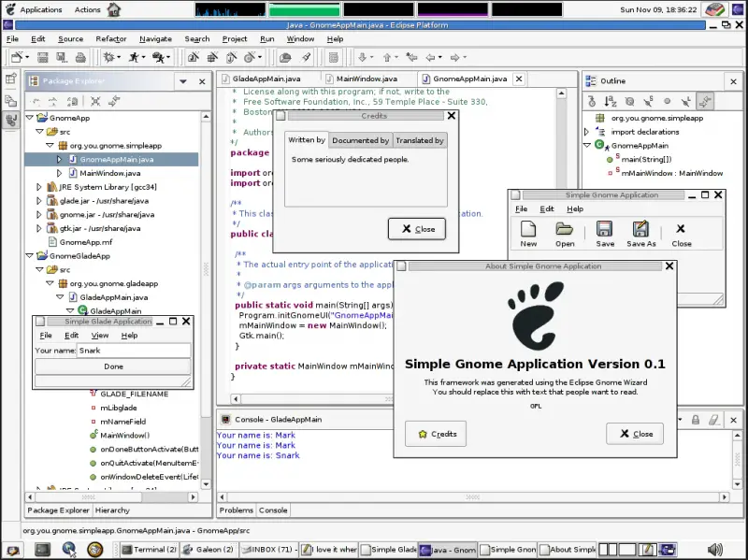748x560 pixels.
Task: Select main(String[]) in the Outline
Action: coord(646,159)
